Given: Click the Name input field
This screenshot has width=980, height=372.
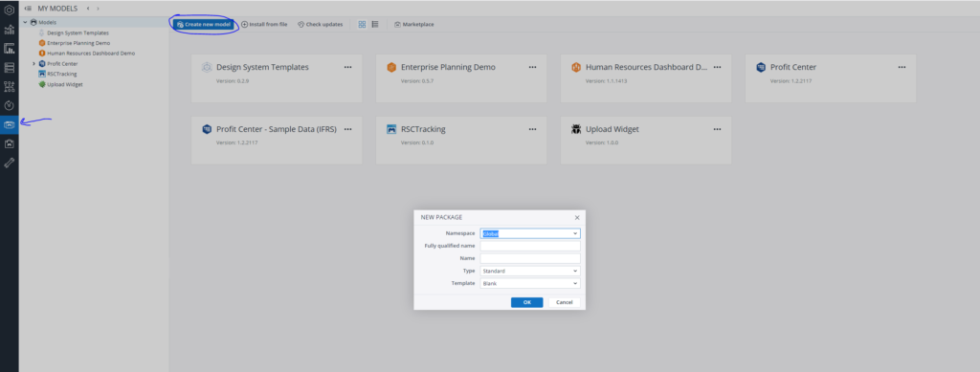Looking at the screenshot, I should [x=530, y=258].
